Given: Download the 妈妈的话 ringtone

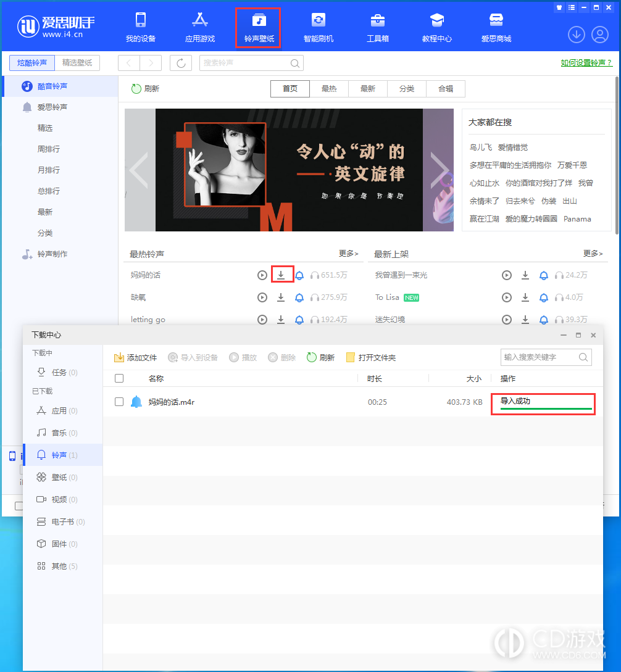Looking at the screenshot, I should (x=281, y=275).
